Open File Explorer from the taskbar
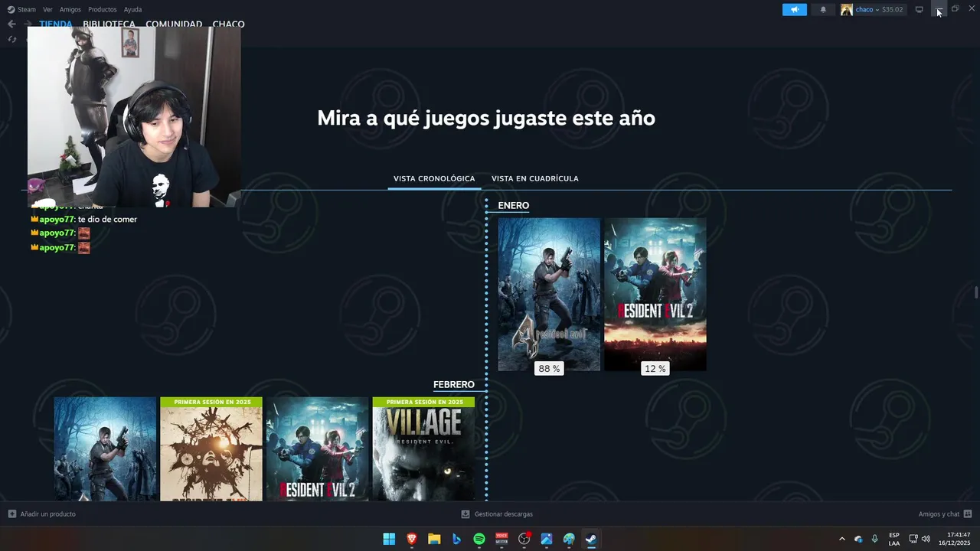Image resolution: width=980 pixels, height=551 pixels. (x=434, y=539)
